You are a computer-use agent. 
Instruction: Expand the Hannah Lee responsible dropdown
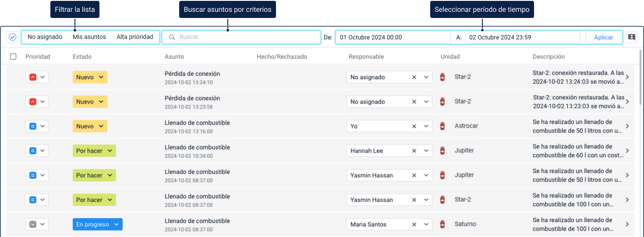click(x=426, y=151)
